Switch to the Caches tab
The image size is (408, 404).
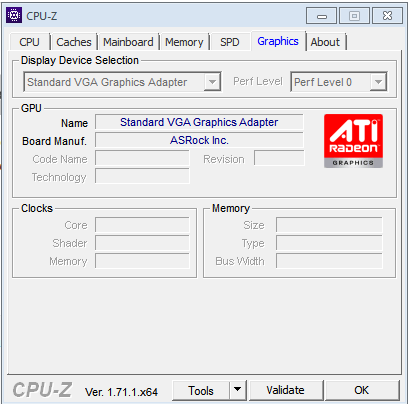point(74,42)
